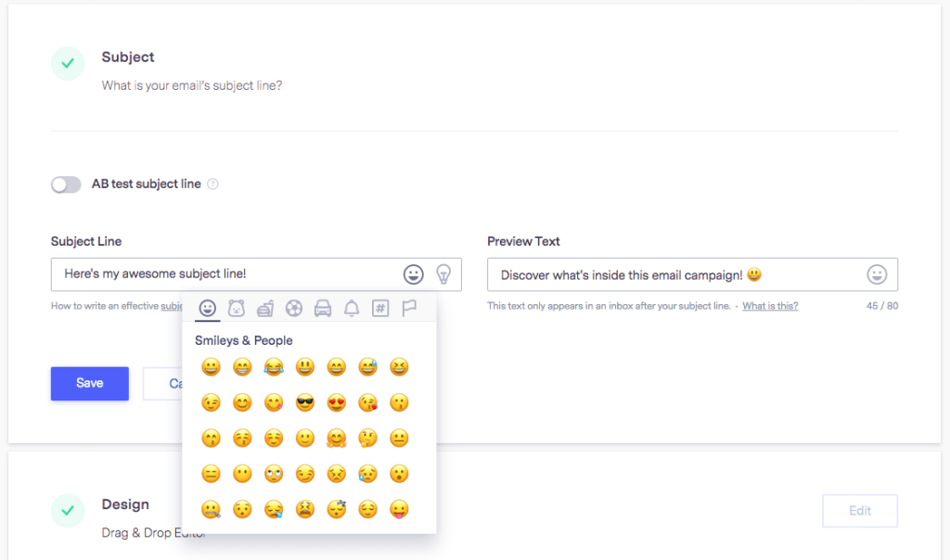This screenshot has height=560, width=950.
Task: Insert the tongue-out face emoji
Action: [399, 509]
